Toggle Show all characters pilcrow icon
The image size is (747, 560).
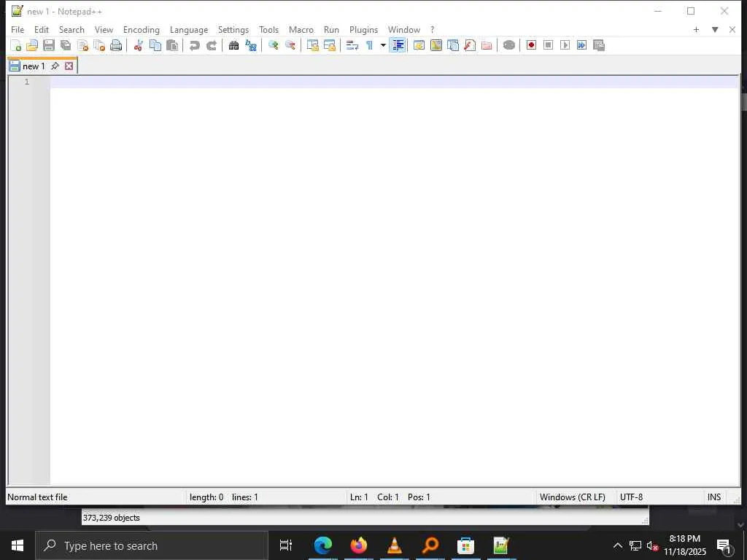pos(369,45)
